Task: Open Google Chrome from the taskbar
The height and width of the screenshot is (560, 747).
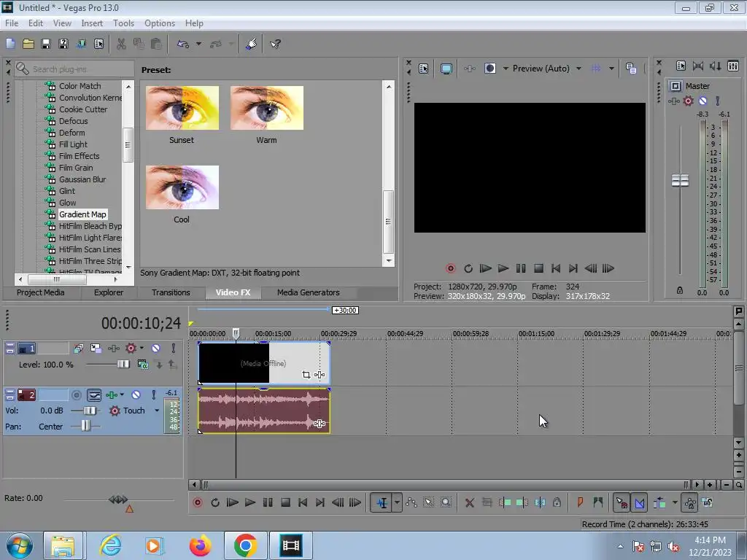Action: pos(245,545)
